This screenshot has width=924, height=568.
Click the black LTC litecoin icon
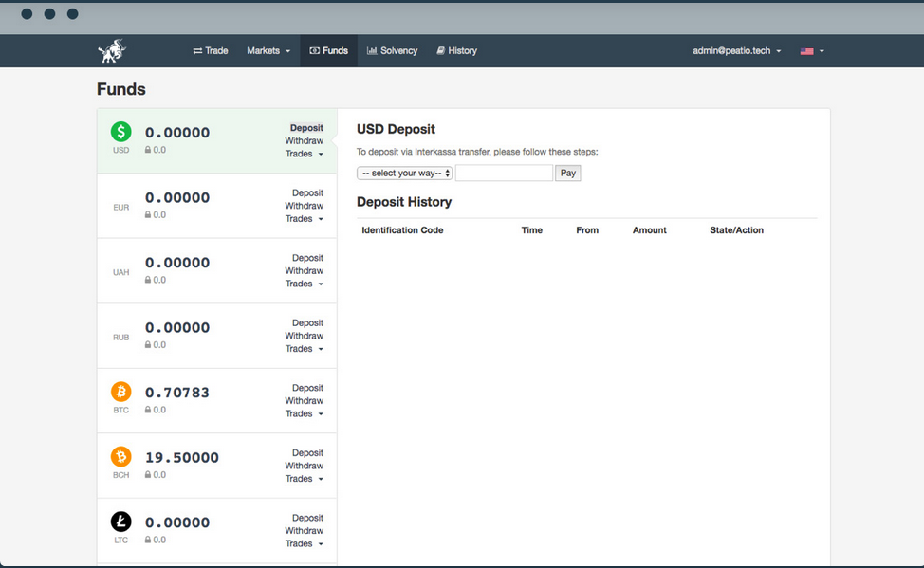[120, 522]
